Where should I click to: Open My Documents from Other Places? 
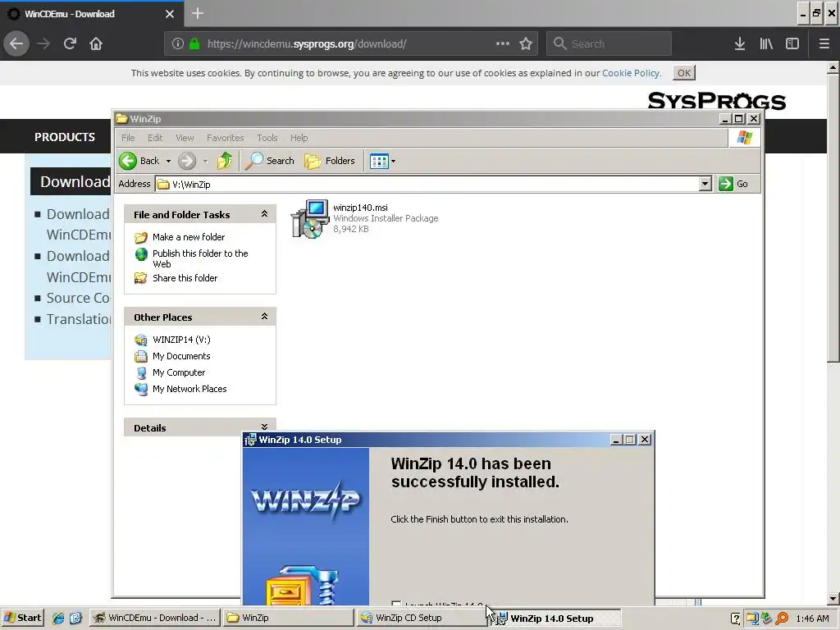pyautogui.click(x=181, y=356)
